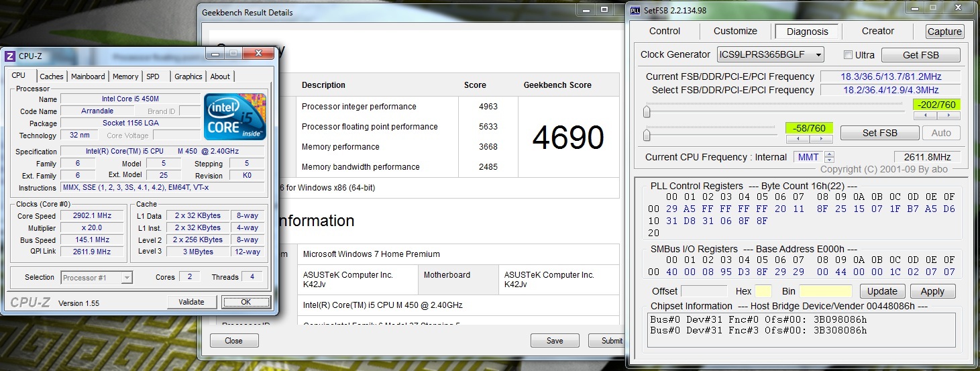Screen dimensions: 980x371
Task: Select the Diagnosis tab in SetFSB
Action: 808,32
